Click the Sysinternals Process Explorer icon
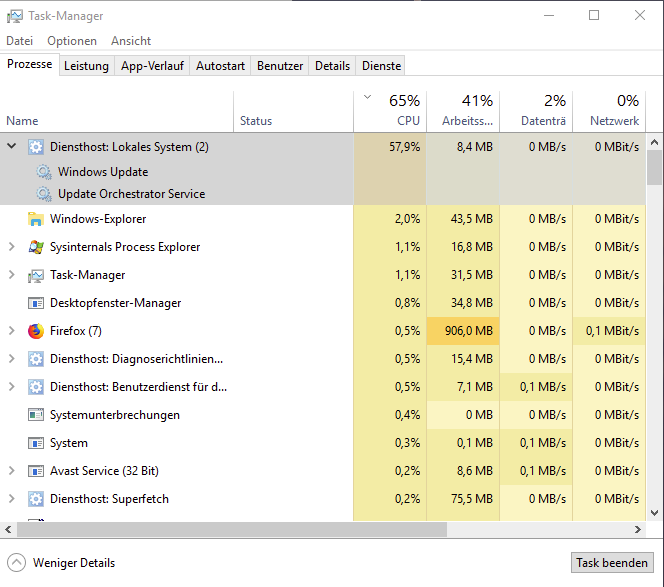Image resolution: width=664 pixels, height=587 pixels. 36,247
